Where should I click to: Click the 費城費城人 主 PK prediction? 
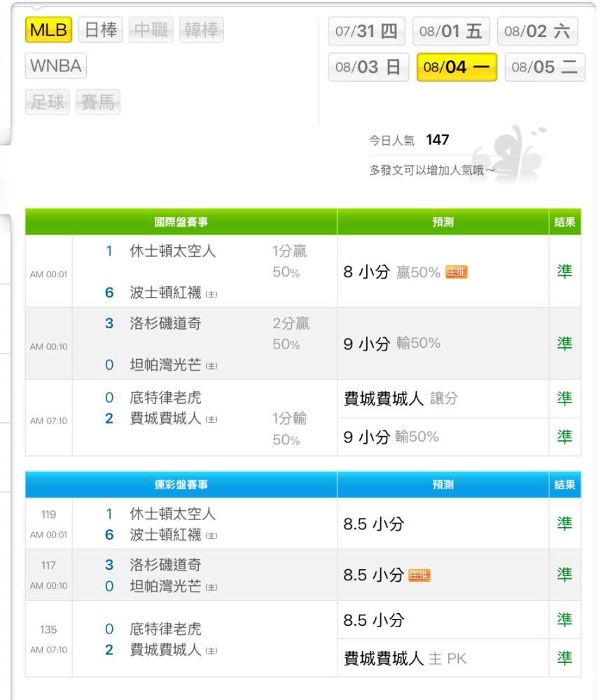[x=405, y=658]
